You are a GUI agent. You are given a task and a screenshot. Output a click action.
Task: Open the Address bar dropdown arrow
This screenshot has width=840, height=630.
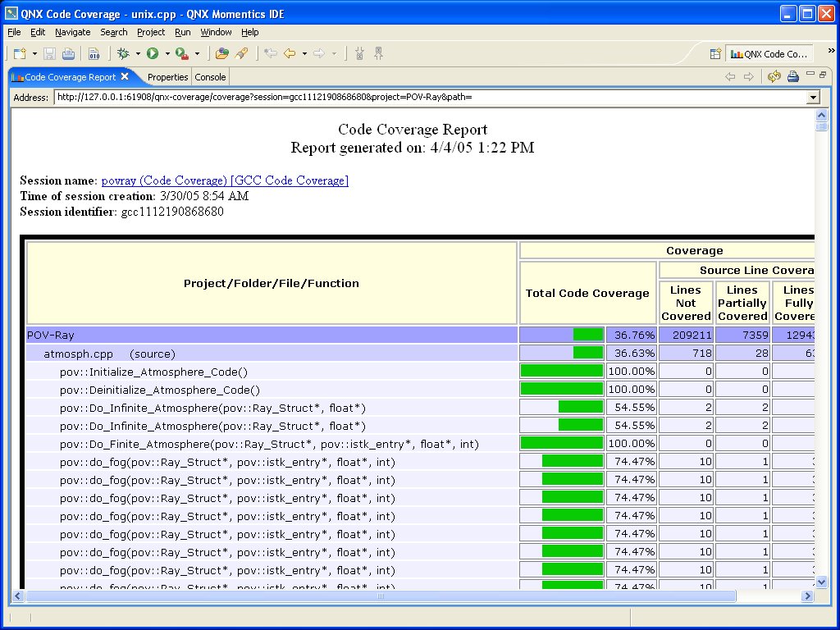[x=812, y=97]
